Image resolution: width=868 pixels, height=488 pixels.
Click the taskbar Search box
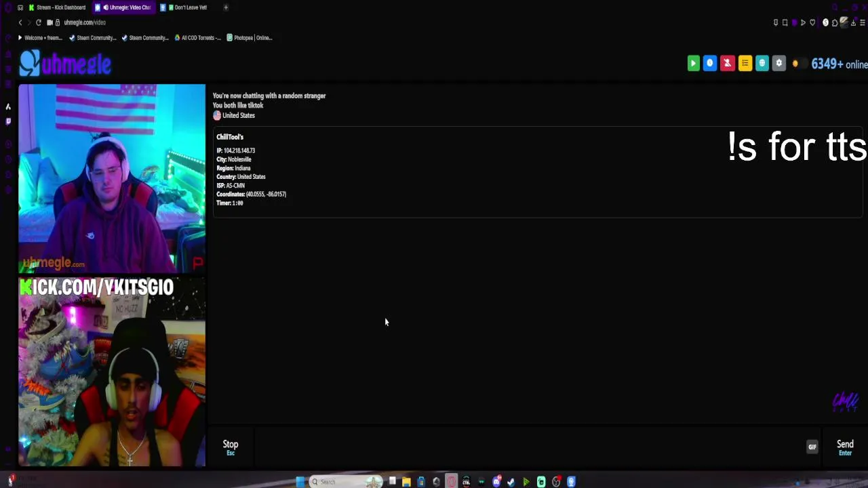[346, 482]
